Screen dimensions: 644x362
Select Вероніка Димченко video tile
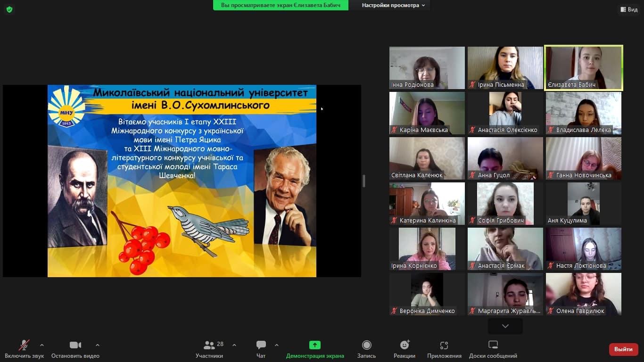pos(427,294)
